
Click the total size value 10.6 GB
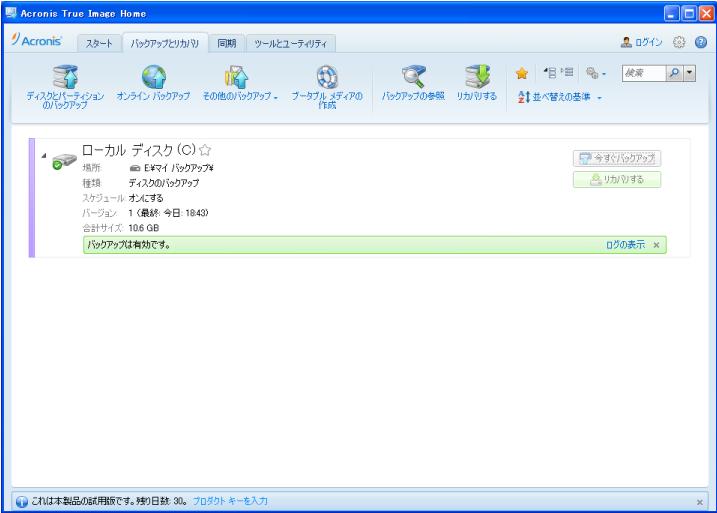point(144,228)
